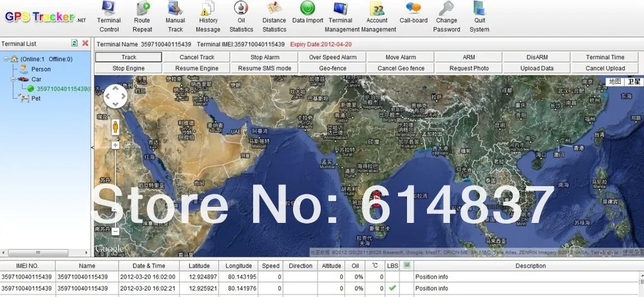The height and width of the screenshot is (297, 644).
Task: Click the Stop Engine button
Action: (x=129, y=68)
